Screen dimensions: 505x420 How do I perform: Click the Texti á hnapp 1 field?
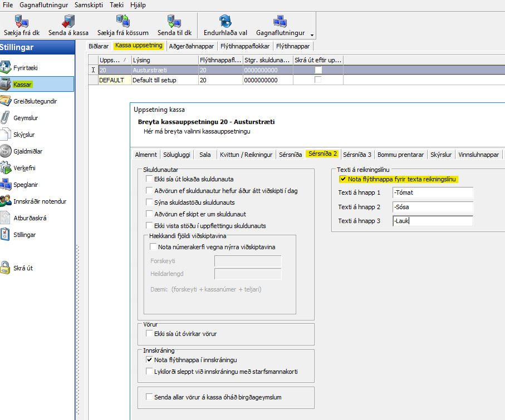432,193
